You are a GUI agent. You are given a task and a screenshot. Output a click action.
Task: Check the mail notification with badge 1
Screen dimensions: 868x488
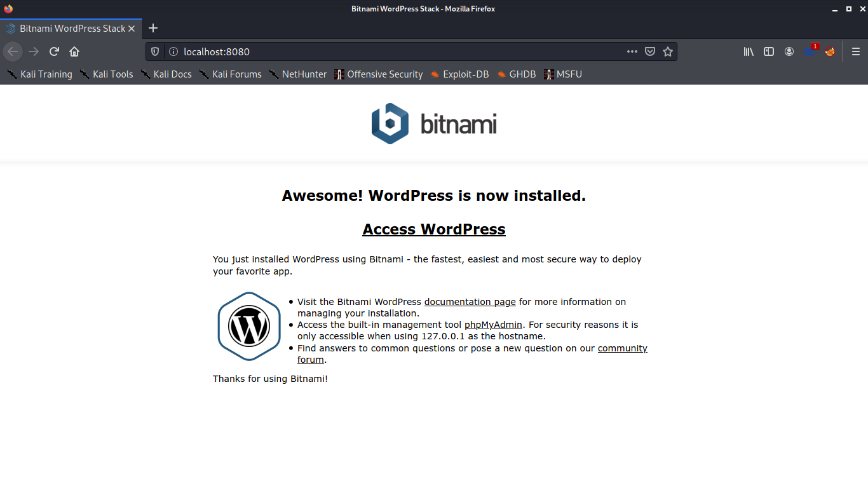(x=810, y=51)
